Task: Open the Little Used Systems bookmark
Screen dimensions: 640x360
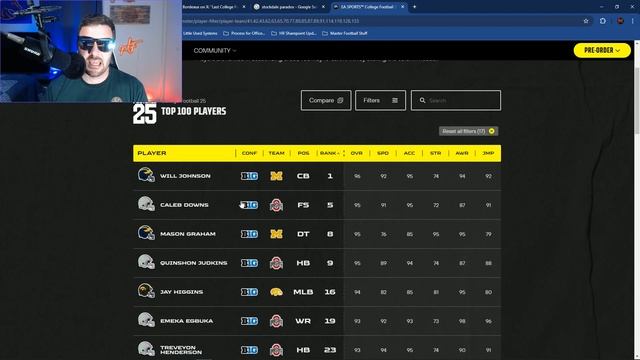Action: coord(200,33)
